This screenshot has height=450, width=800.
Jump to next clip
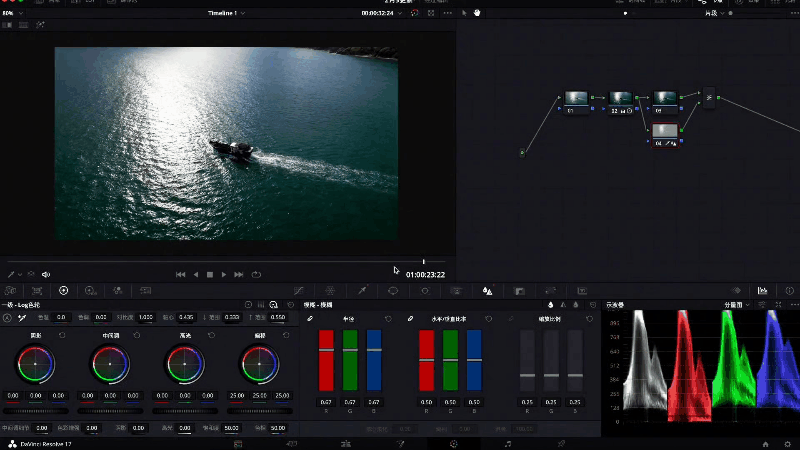[x=239, y=274]
